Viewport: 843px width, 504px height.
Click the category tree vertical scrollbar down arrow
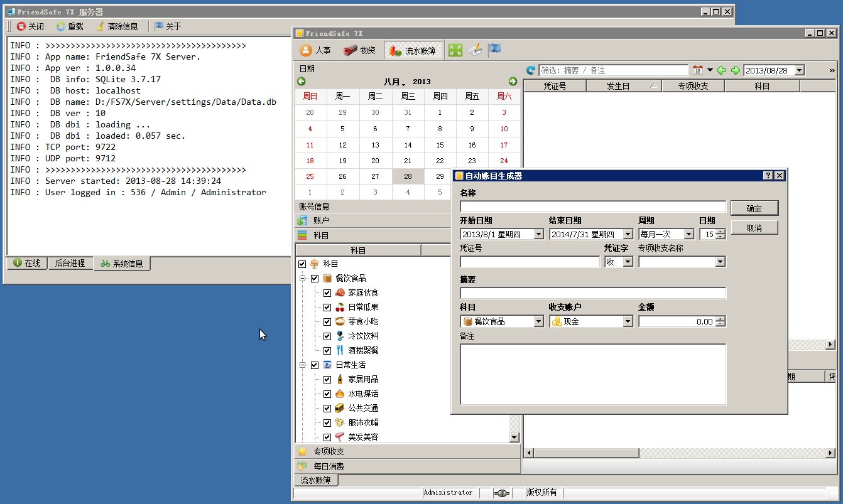click(514, 437)
